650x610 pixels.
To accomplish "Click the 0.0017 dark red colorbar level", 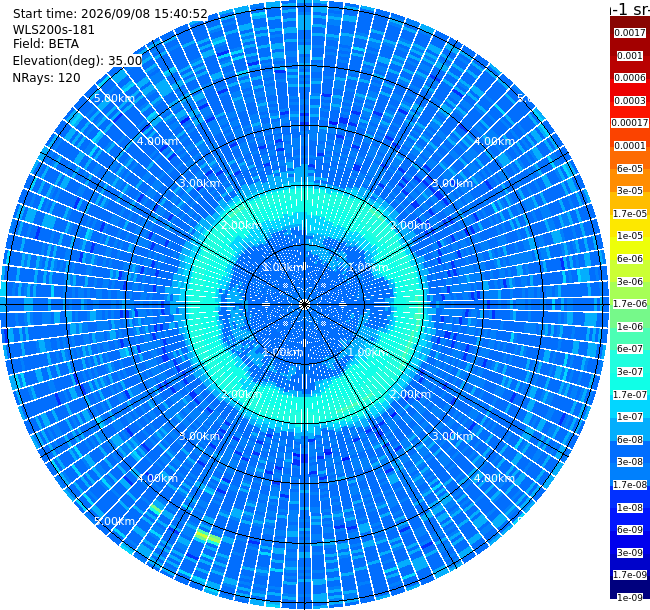I will 630,33.
